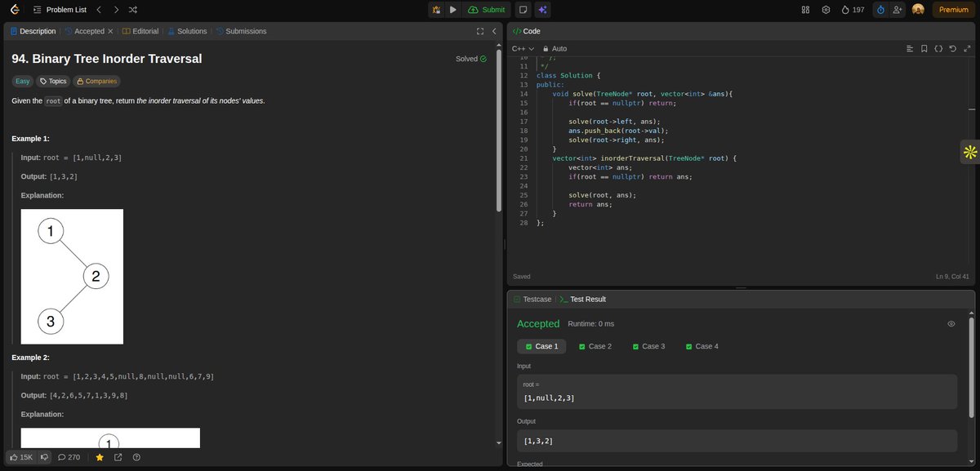Click the Saved status text
The width and height of the screenshot is (980, 471).
(x=521, y=277)
